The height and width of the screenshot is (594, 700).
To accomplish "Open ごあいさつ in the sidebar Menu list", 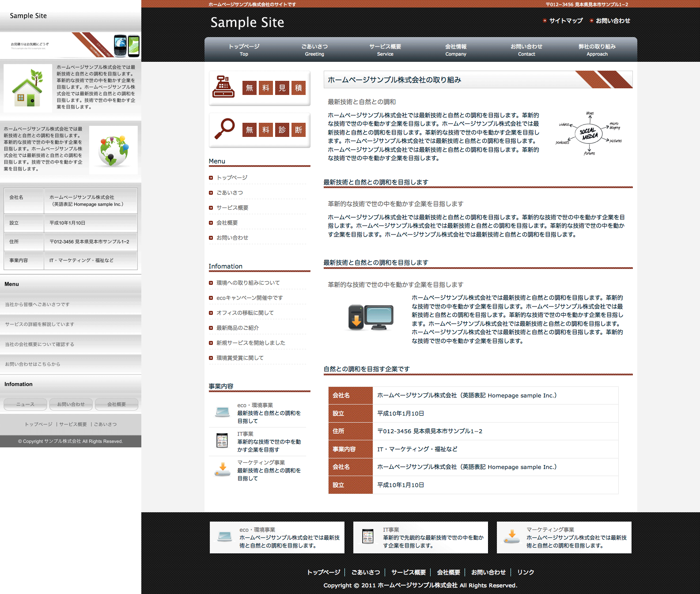I will pyautogui.click(x=230, y=193).
